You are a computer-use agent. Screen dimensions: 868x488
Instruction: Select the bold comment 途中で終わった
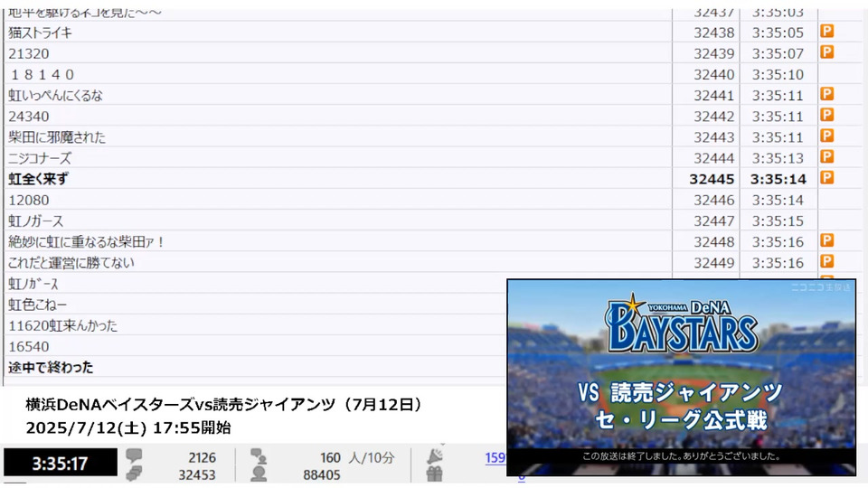[x=51, y=368]
